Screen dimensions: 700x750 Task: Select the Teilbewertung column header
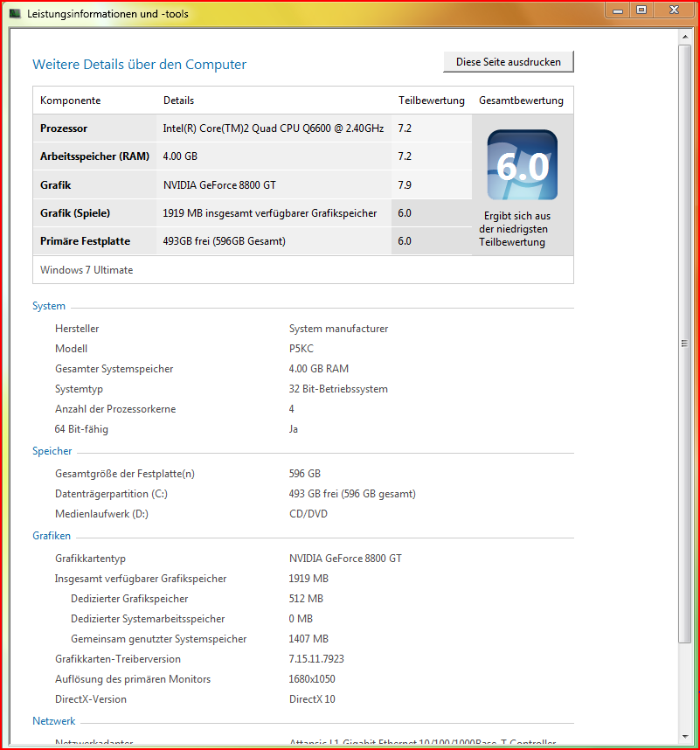click(432, 101)
